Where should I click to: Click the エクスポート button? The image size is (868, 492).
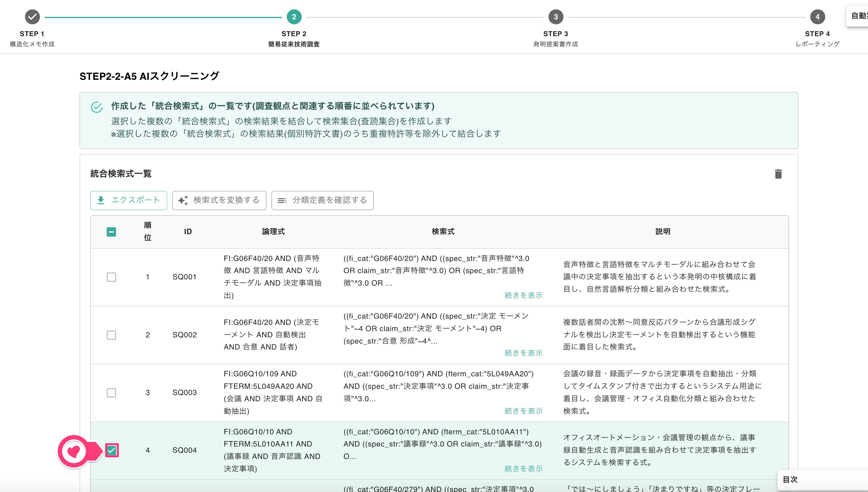tap(129, 200)
